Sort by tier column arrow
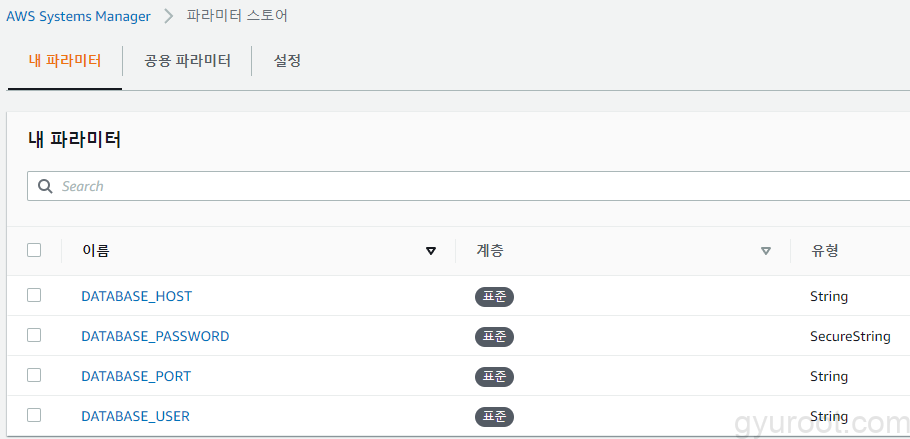This screenshot has width=910, height=439. coord(766,251)
